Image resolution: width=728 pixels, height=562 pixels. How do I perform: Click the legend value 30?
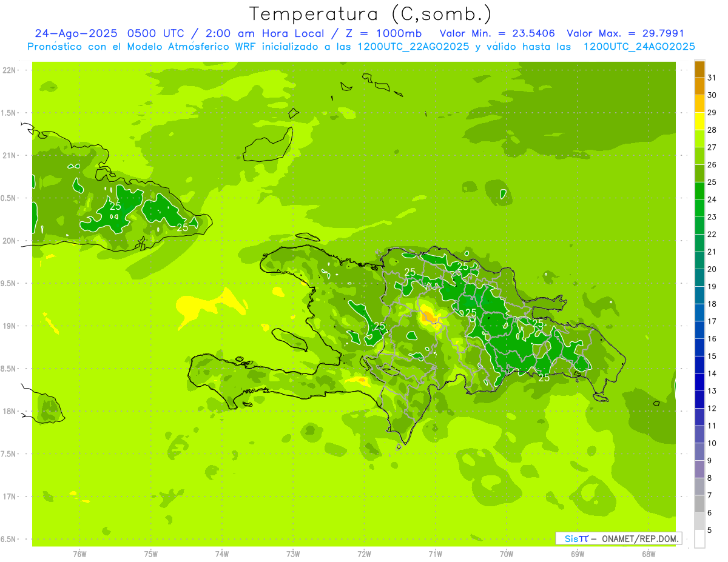(x=712, y=95)
